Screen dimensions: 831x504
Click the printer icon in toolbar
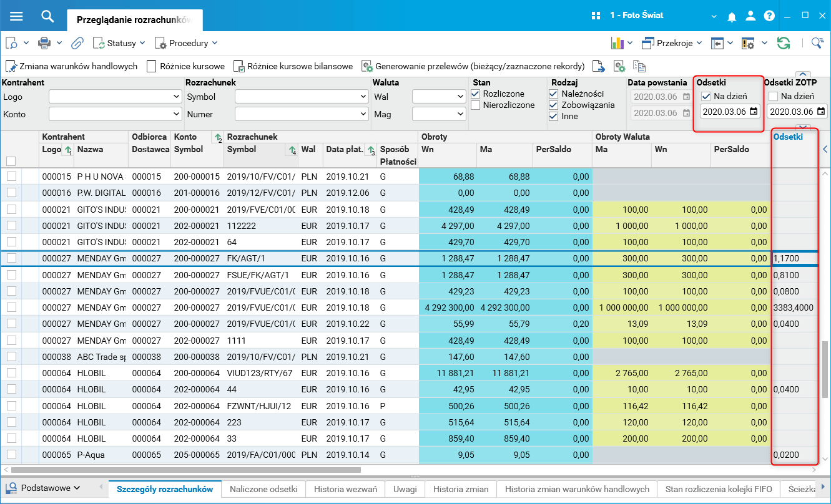pyautogui.click(x=44, y=43)
